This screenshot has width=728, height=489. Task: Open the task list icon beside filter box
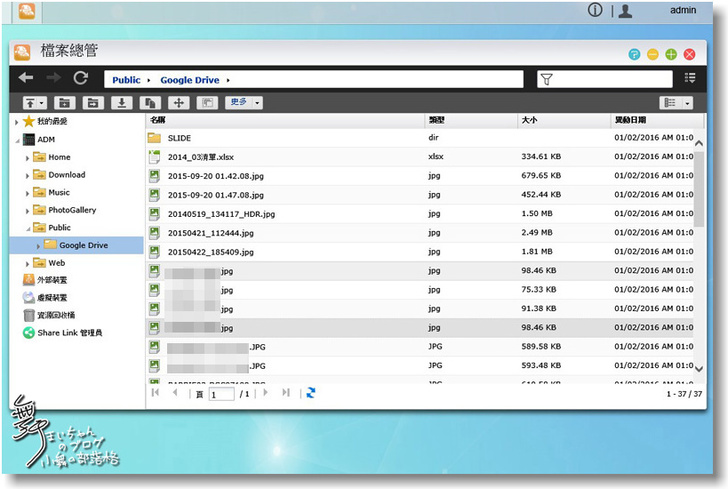pos(690,79)
